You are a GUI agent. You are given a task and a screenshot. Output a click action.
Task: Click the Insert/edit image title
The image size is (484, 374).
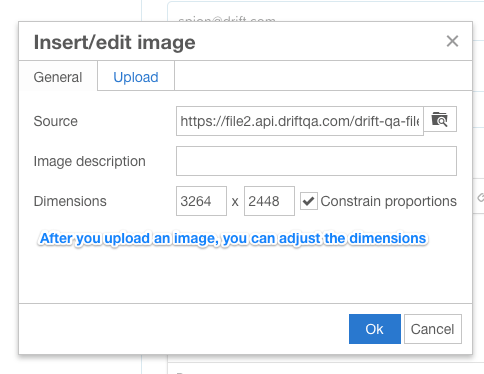tap(115, 43)
